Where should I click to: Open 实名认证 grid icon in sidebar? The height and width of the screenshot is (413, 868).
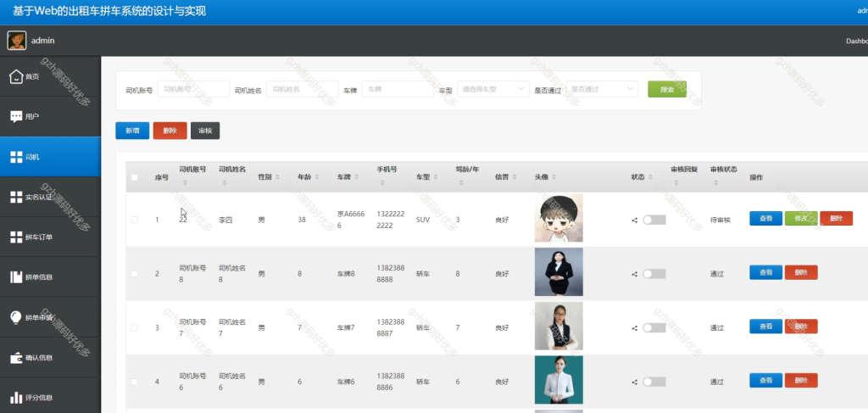16,197
